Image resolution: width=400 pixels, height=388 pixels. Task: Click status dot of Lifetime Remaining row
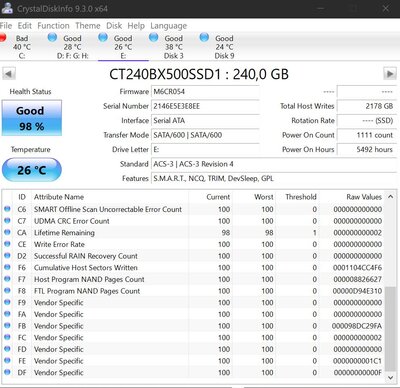click(7, 232)
